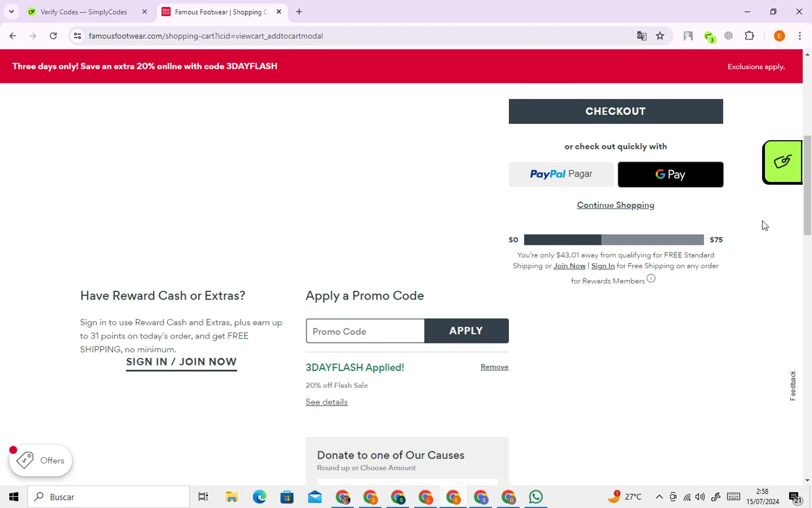Click the gray globe extension icon
This screenshot has height=508, width=812.
coord(729,36)
